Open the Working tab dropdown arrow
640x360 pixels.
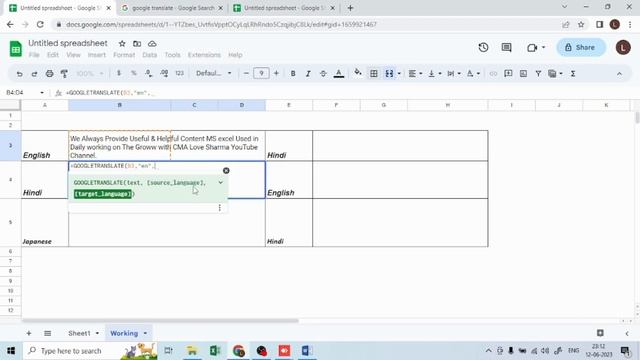146,333
